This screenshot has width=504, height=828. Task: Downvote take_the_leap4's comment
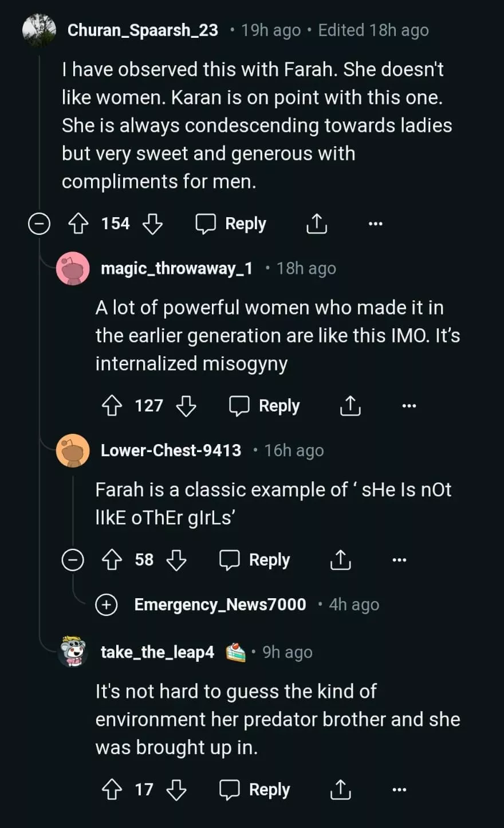[x=176, y=790]
